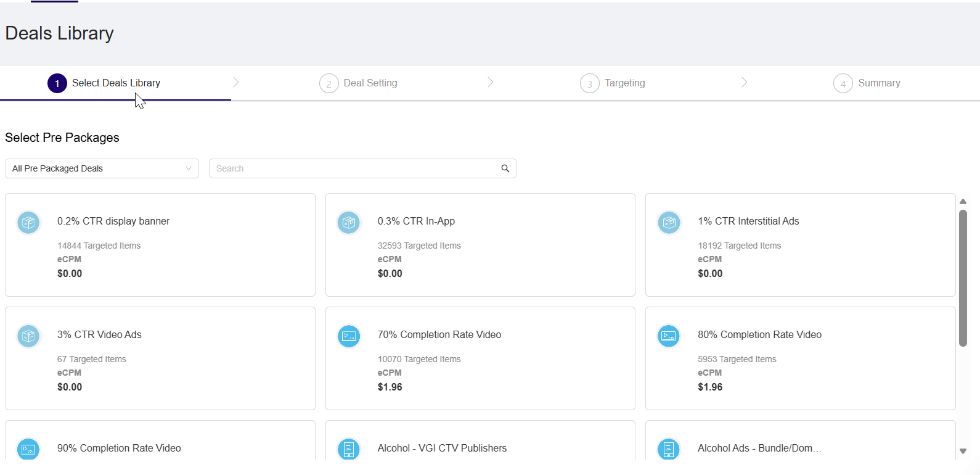This screenshot has height=475, width=980.
Task: Click step 4 circle for Summary
Action: 843,83
